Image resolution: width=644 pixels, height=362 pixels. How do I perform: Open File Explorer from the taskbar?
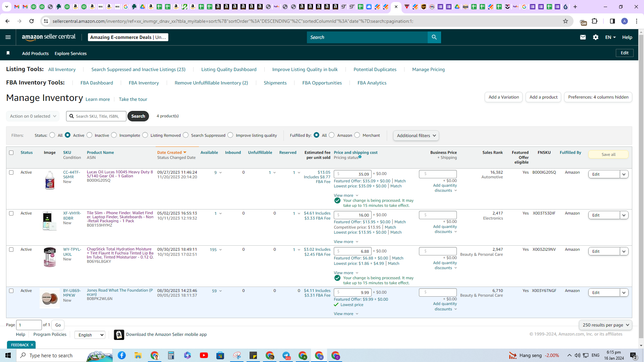point(138,355)
